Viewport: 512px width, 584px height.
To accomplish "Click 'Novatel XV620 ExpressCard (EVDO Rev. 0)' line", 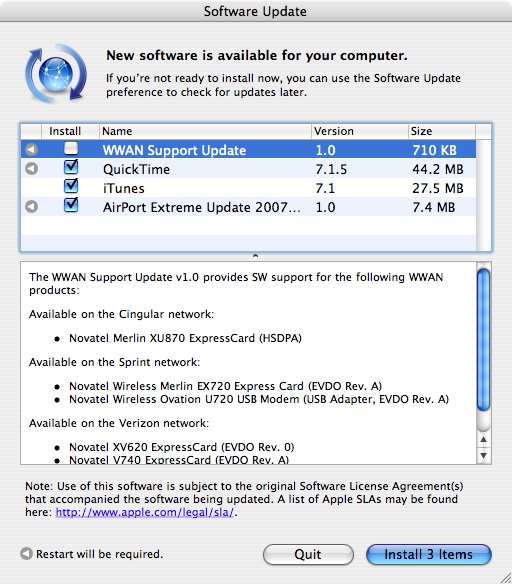I will pyautogui.click(x=182, y=447).
